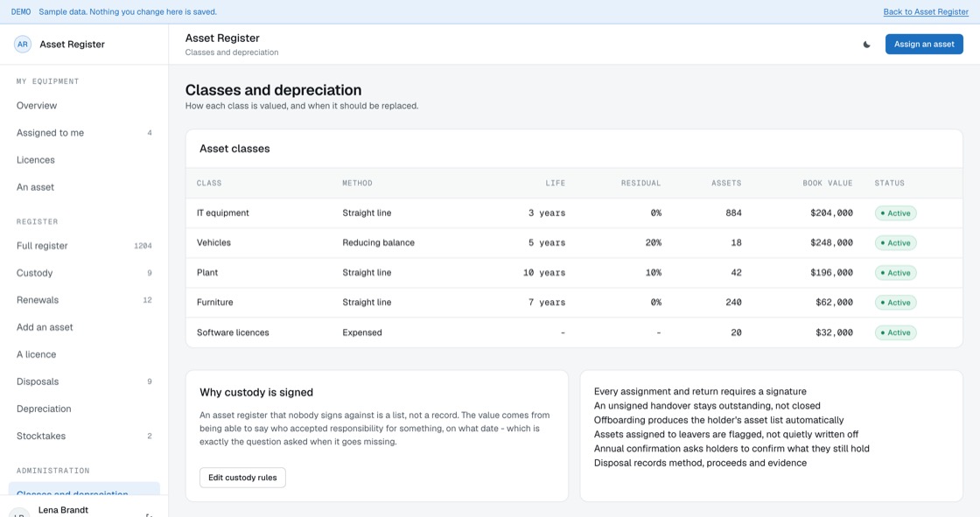This screenshot has width=980, height=517.
Task: Click the CLASS column header
Action: (209, 183)
